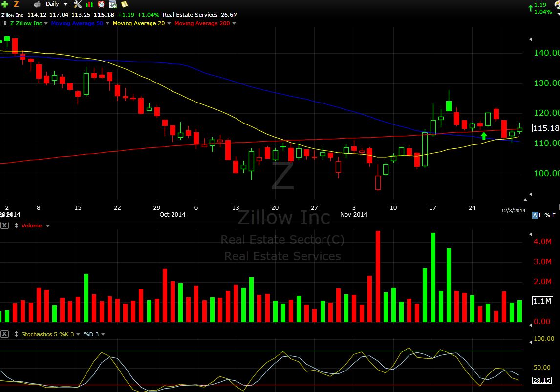Click the 4.0M volume scale label
Viewport: 560px width, 392px height.
[542, 242]
